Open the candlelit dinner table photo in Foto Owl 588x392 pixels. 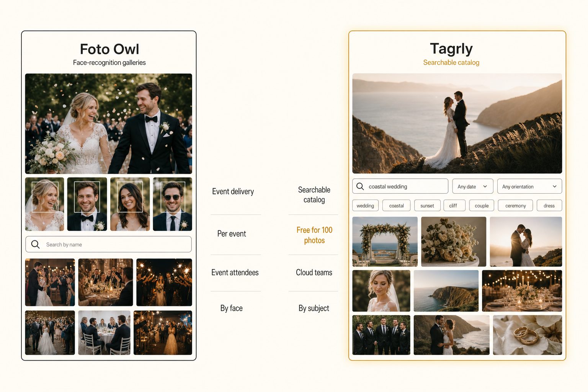105,282
